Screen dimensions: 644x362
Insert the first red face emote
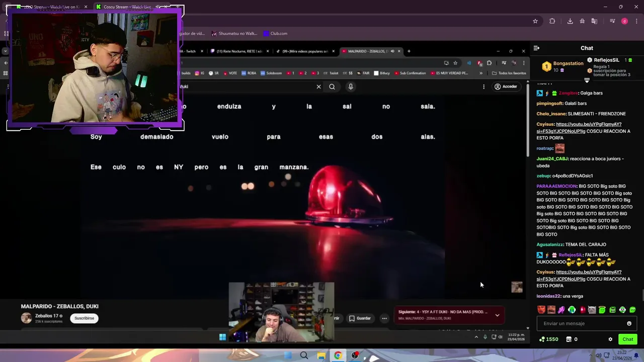pos(541,310)
